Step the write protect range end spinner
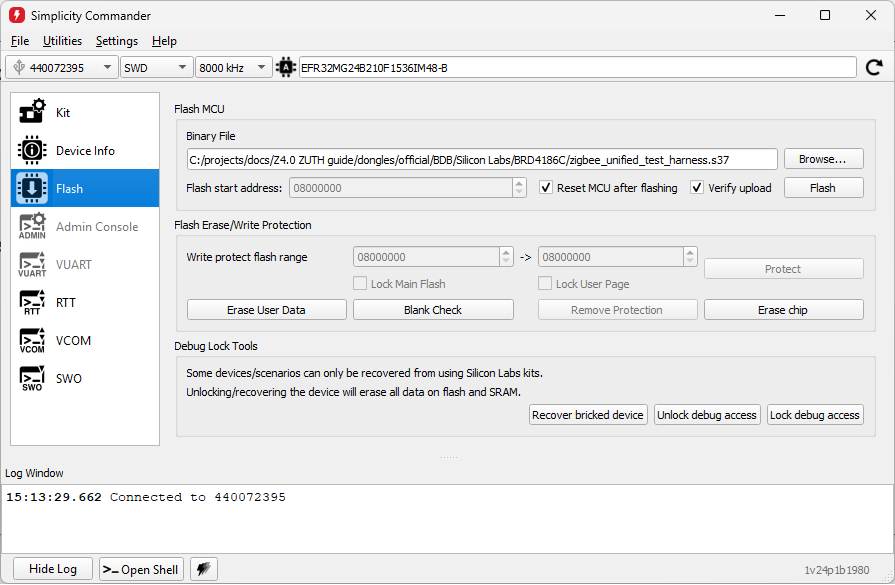895x585 pixels. pyautogui.click(x=690, y=257)
